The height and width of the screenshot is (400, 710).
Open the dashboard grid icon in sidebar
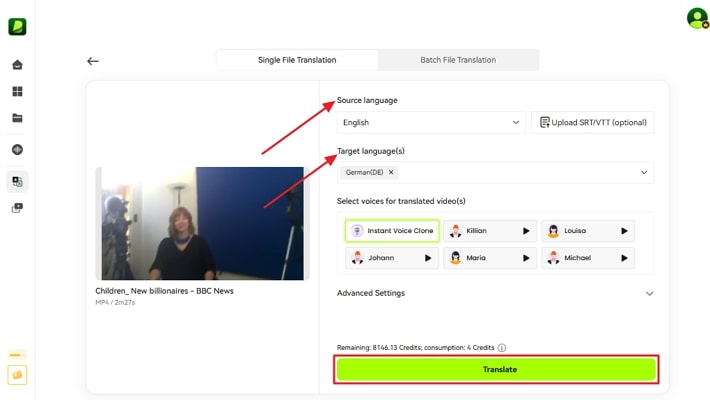tap(17, 92)
